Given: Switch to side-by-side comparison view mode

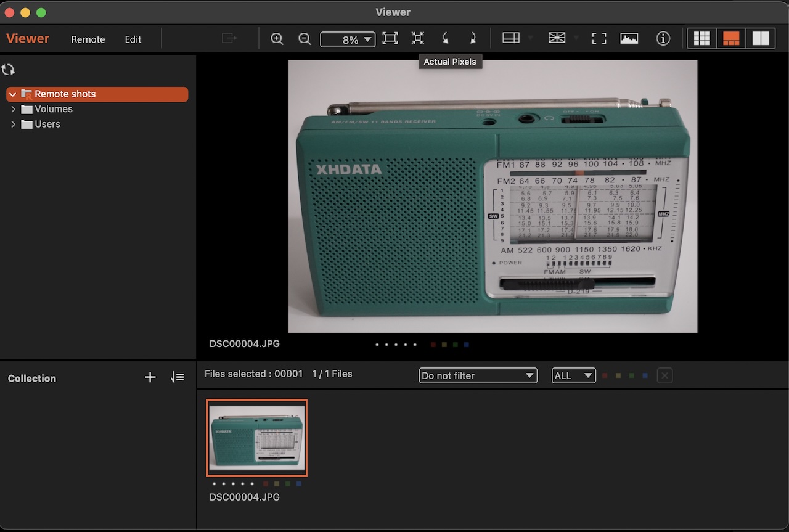Looking at the screenshot, I should (761, 38).
